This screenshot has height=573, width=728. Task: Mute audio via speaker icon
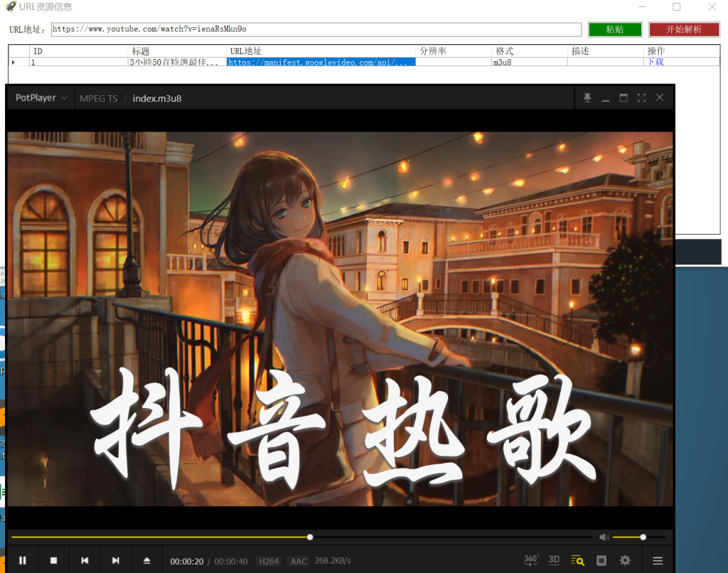pos(604,537)
